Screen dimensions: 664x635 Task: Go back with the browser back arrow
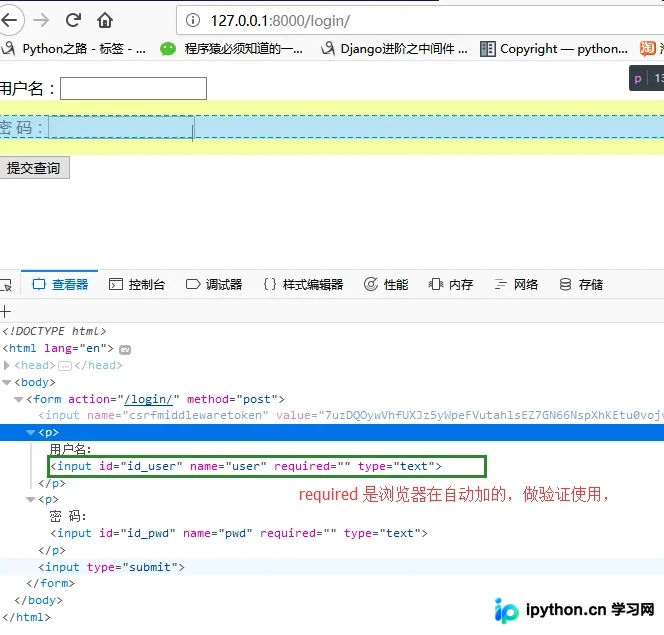9,20
